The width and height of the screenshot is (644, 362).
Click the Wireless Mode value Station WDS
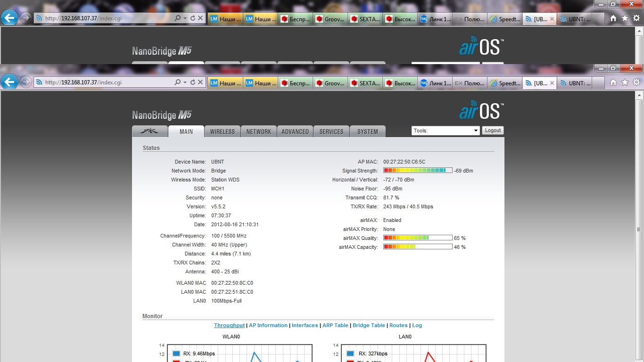pos(225,180)
